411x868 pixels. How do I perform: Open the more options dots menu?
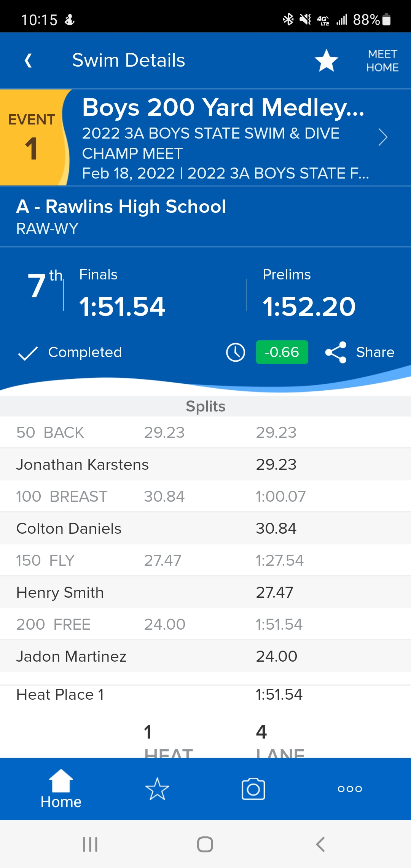(350, 789)
